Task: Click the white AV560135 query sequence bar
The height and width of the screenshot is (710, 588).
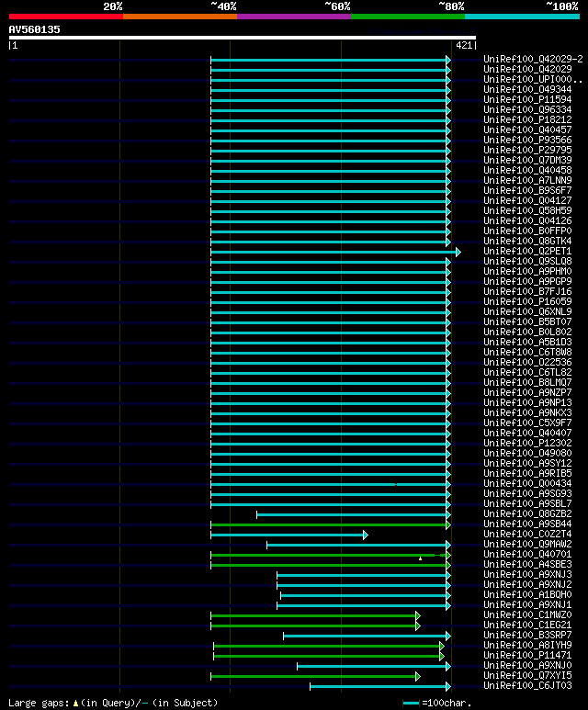Action: (x=243, y=38)
